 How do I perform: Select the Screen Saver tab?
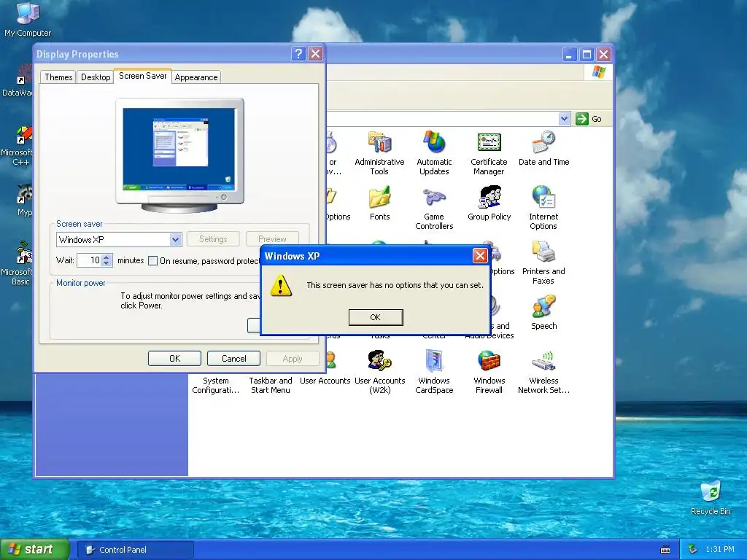[x=142, y=76]
